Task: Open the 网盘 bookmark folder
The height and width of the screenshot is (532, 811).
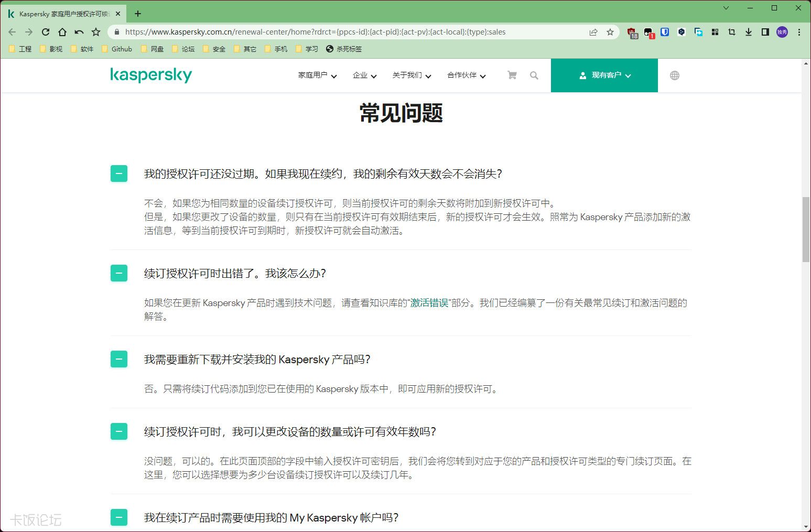Action: (x=153, y=49)
